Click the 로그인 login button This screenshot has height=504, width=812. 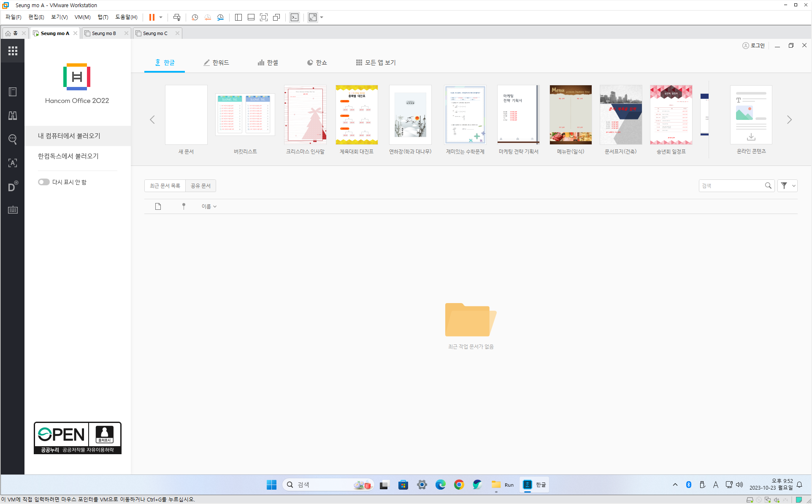(754, 46)
